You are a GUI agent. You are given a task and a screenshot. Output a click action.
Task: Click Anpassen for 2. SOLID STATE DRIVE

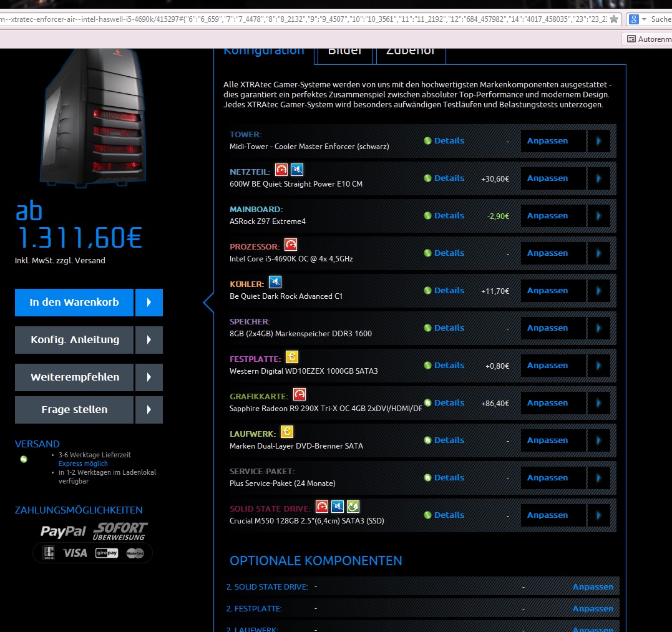[593, 586]
